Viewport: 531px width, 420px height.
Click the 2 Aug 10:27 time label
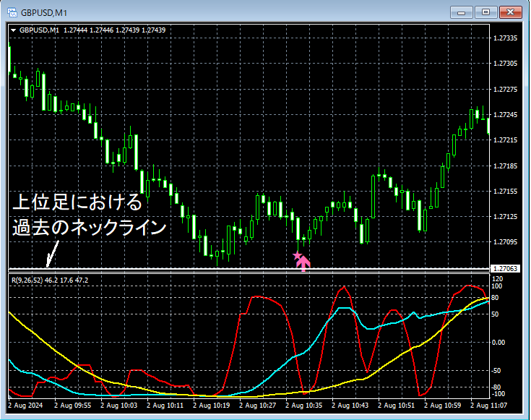pyautogui.click(x=258, y=406)
